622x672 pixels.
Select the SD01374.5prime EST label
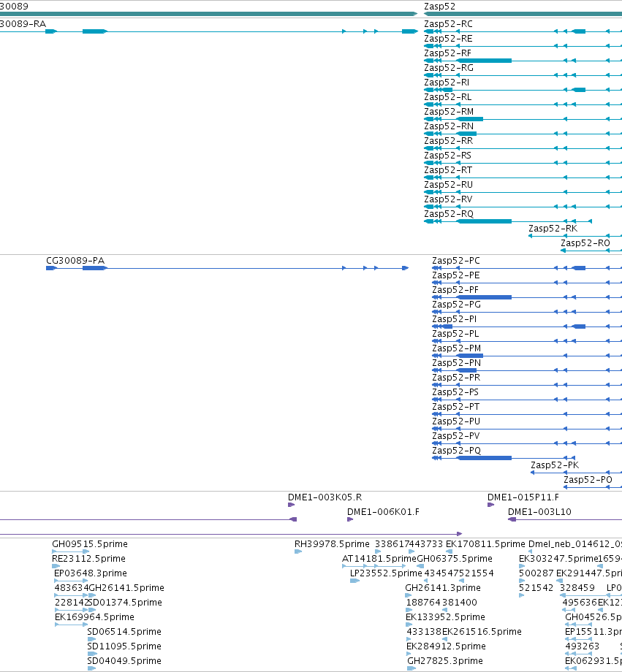(x=125, y=602)
